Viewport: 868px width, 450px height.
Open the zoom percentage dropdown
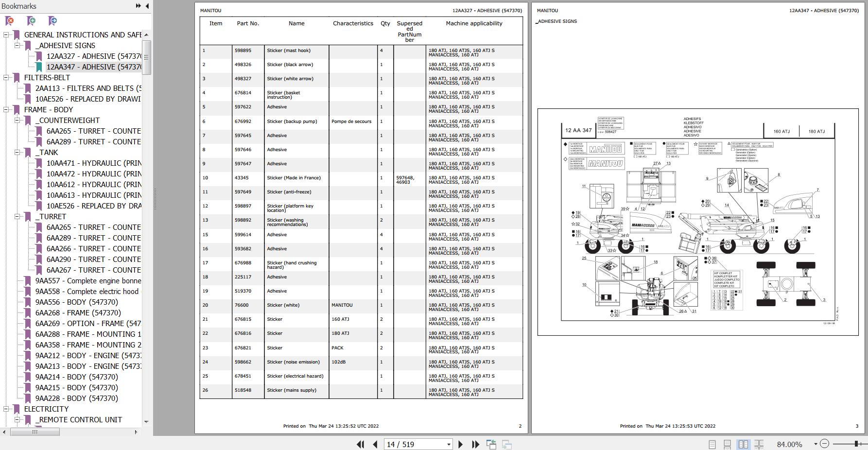tap(816, 444)
